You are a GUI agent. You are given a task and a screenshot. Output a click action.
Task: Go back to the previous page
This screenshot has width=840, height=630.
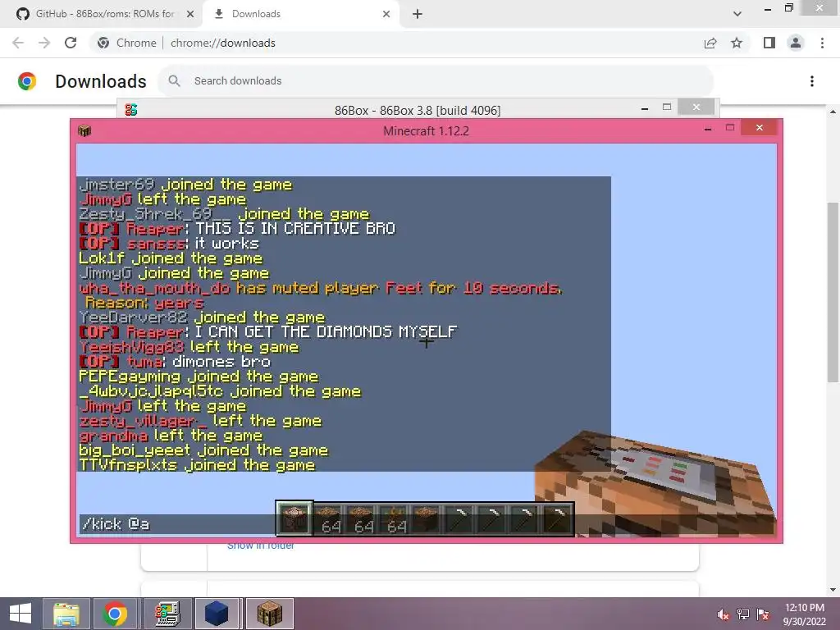18,43
